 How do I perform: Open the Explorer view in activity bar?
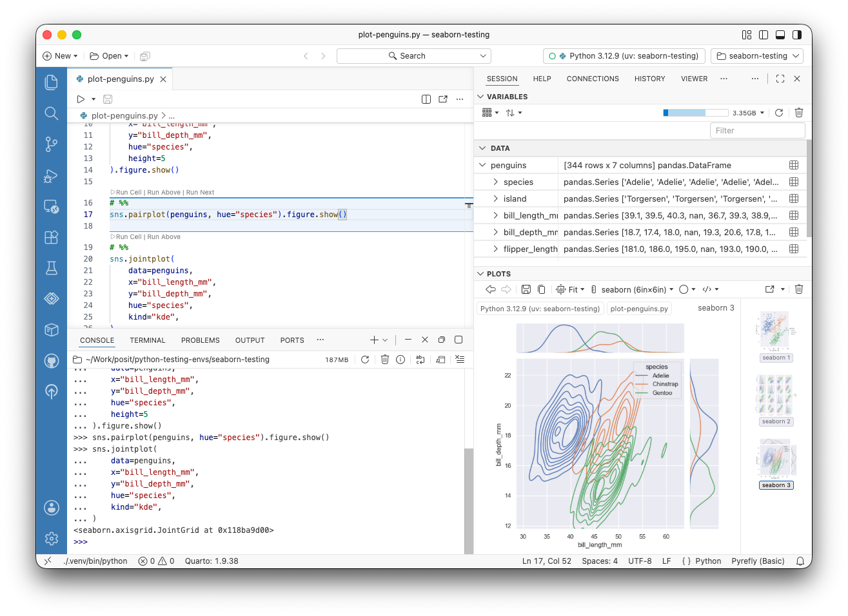[x=52, y=82]
